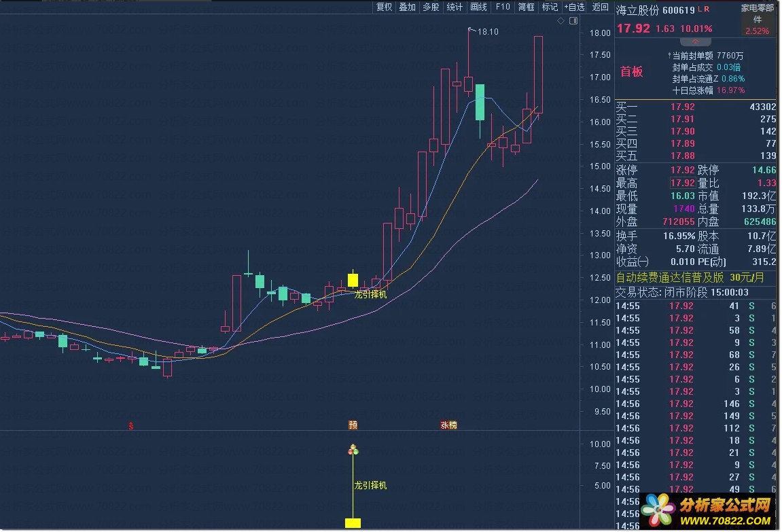Click the 买三 bid price 17.90
Viewport: 782px width, 532px height.
point(682,131)
